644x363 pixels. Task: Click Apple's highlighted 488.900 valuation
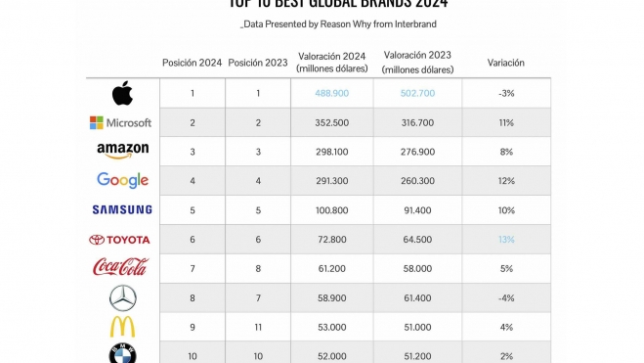click(x=332, y=93)
